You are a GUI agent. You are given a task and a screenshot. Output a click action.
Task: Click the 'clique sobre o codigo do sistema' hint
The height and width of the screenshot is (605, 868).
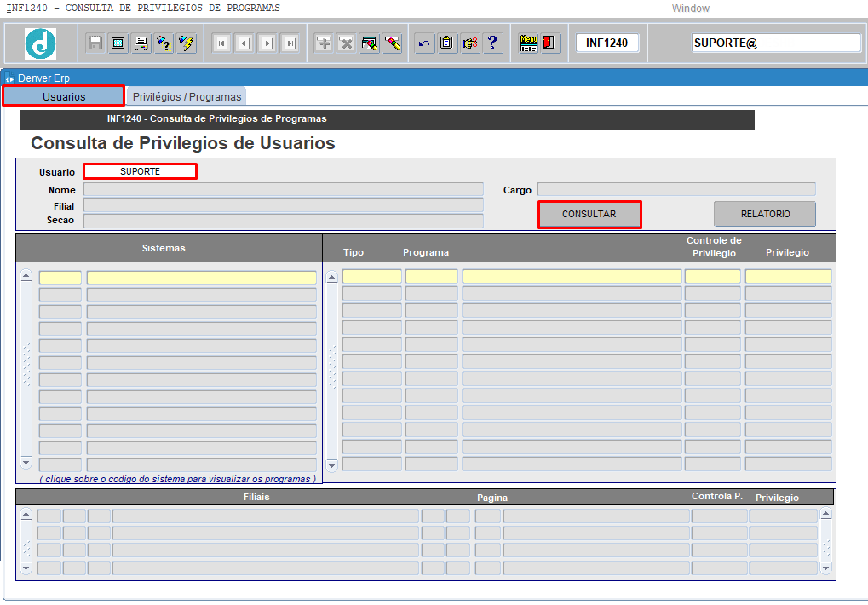178,479
